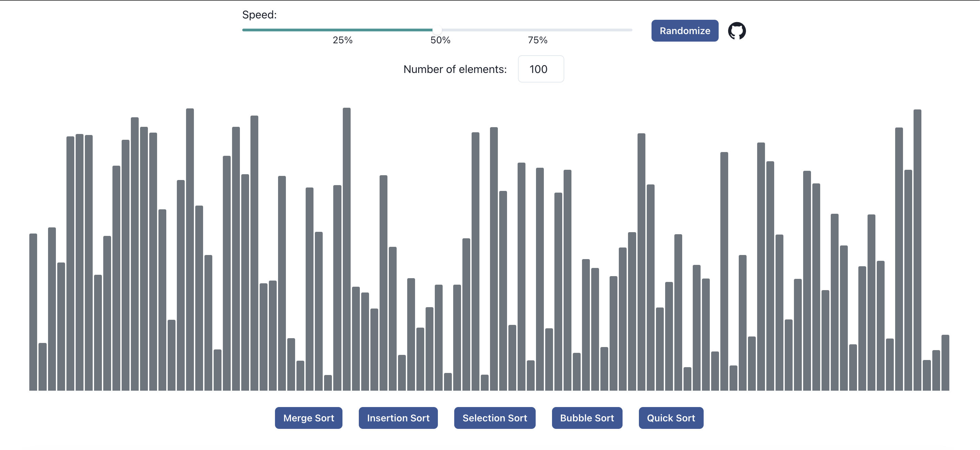Click the speed slider handle
This screenshot has width=980, height=450.
438,30
